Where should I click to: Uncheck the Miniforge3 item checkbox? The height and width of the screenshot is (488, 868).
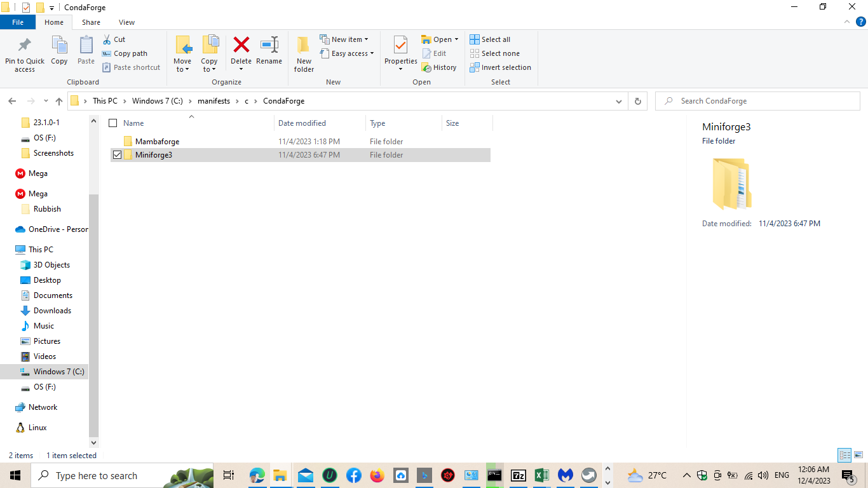[x=118, y=154]
